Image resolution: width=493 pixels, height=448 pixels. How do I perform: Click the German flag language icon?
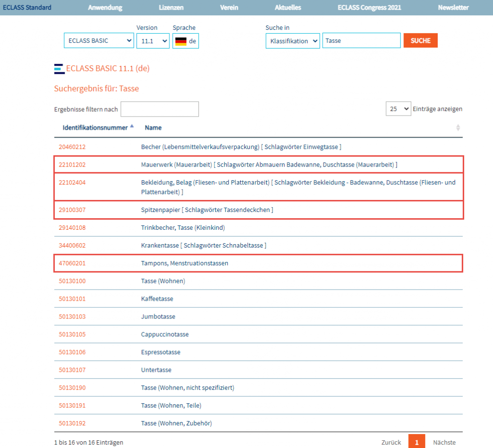[181, 41]
